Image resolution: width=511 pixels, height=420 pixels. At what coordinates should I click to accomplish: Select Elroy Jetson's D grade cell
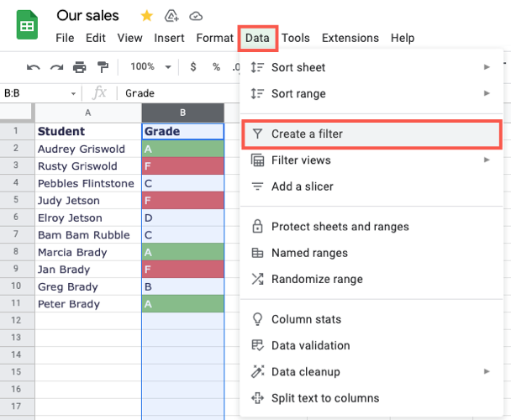point(183,218)
